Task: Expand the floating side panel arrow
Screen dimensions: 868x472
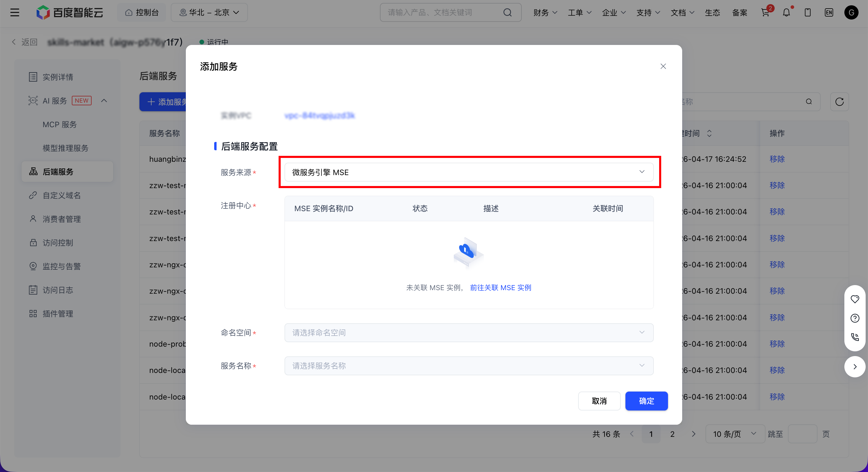Action: coord(855,367)
